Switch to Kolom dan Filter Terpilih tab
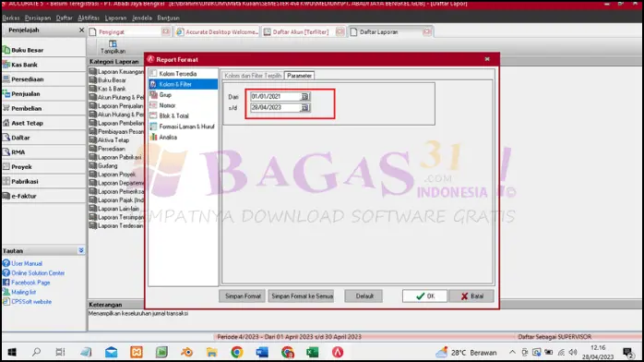Screen dimensions: 644x362 [x=253, y=76]
